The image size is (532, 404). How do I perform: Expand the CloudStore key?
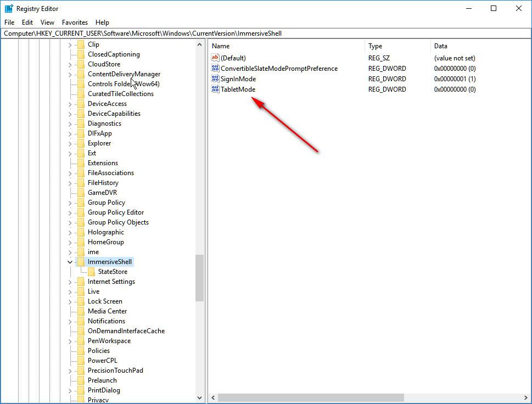(x=70, y=64)
